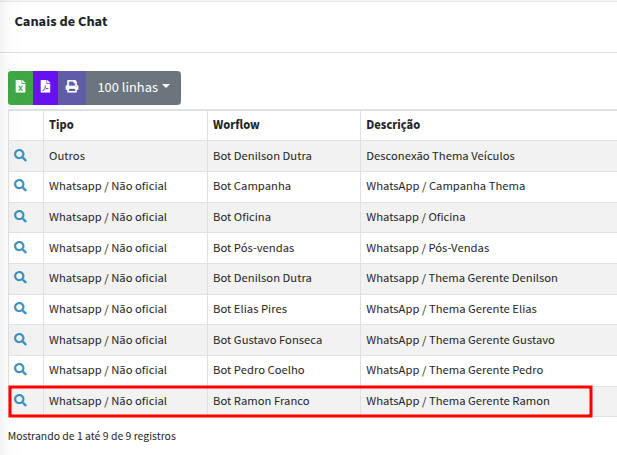View details for Bot Gustavo Fonseca
This screenshot has height=455, width=617.
pos(20,340)
